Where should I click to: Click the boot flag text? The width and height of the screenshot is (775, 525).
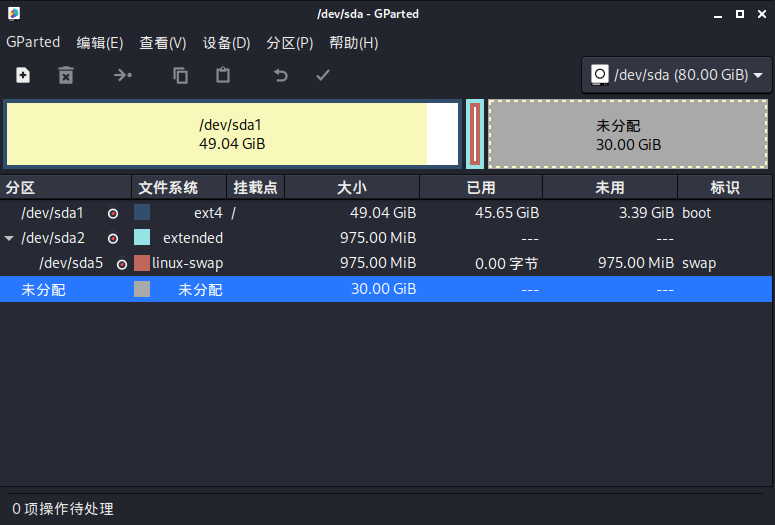pos(696,213)
